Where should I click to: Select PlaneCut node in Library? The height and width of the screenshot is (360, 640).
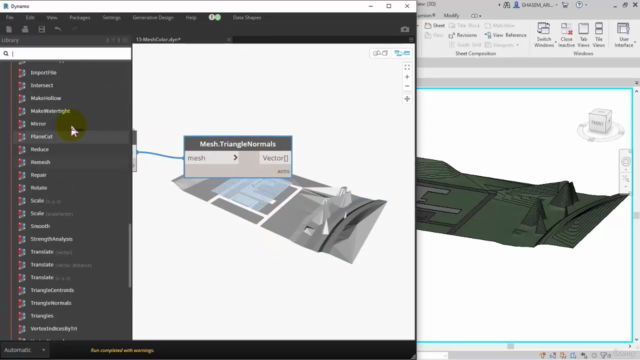click(41, 137)
